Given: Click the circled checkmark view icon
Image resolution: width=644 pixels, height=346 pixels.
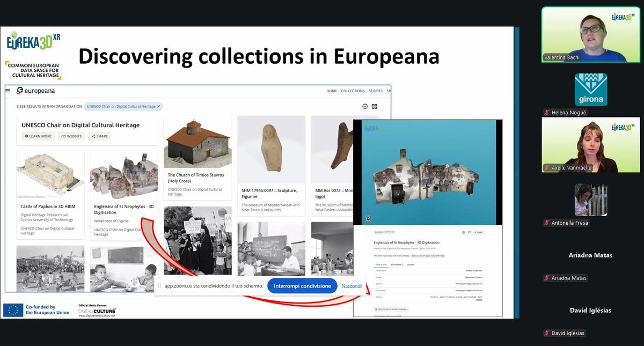Looking at the screenshot, I should [365, 106].
